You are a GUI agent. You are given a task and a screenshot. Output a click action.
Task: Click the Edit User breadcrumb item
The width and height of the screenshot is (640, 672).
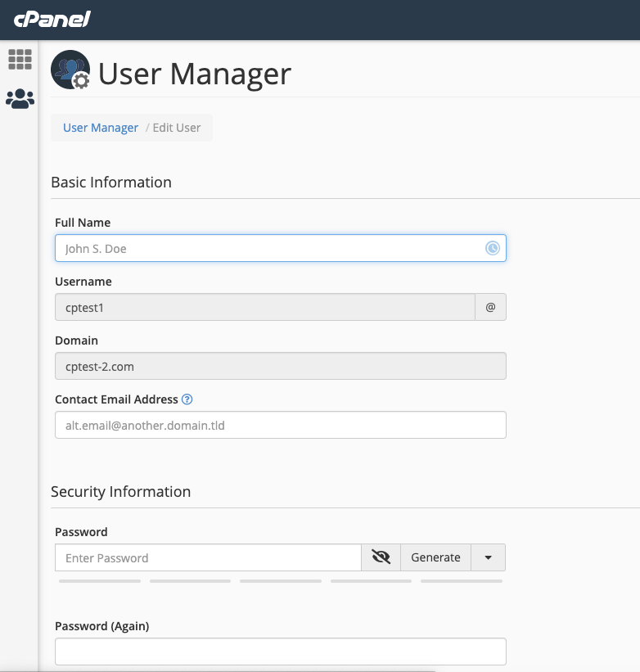click(177, 128)
